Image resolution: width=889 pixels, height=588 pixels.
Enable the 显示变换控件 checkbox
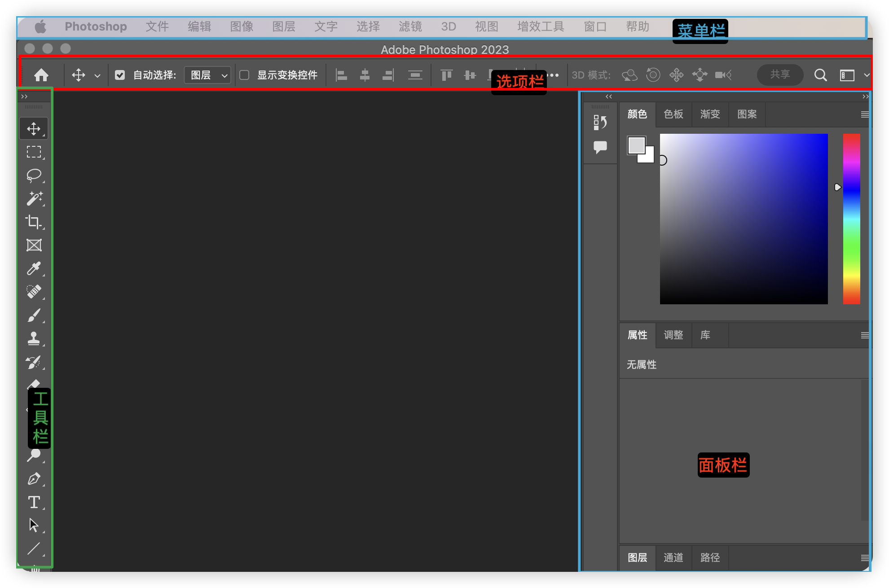point(244,75)
